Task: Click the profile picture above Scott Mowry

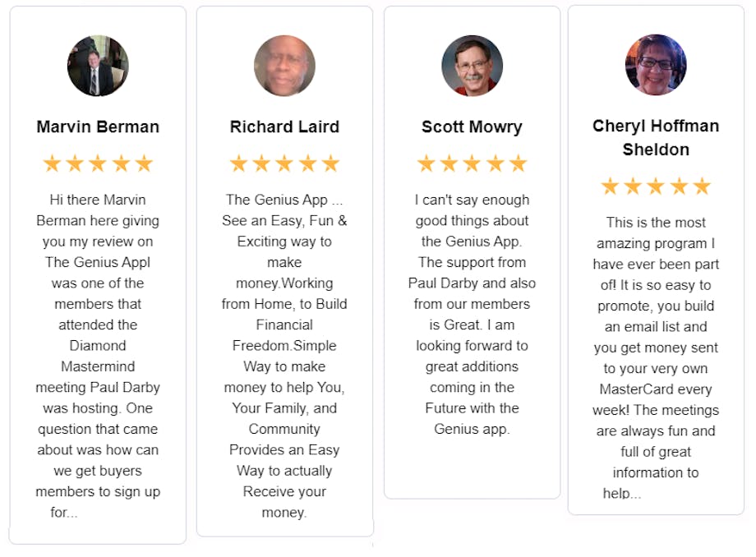Action: pyautogui.click(x=472, y=66)
